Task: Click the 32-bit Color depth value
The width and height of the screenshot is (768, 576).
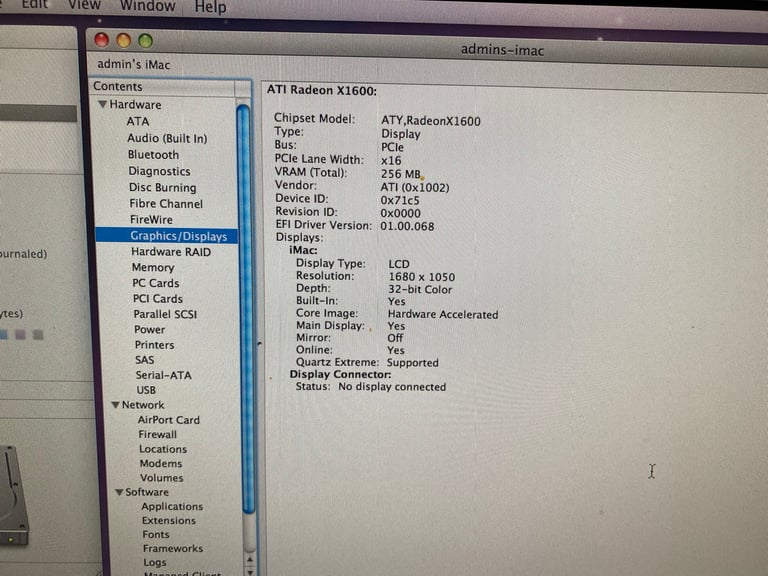Action: pyautogui.click(x=420, y=289)
